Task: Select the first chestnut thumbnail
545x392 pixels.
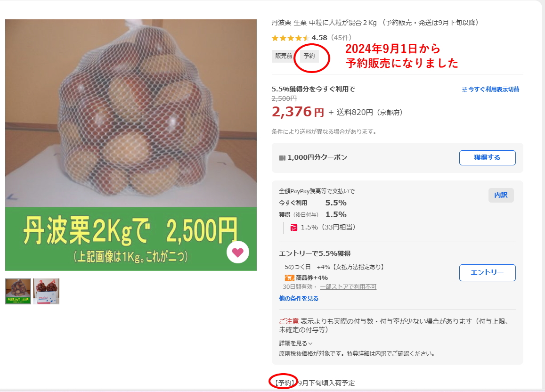Action: coord(18,291)
